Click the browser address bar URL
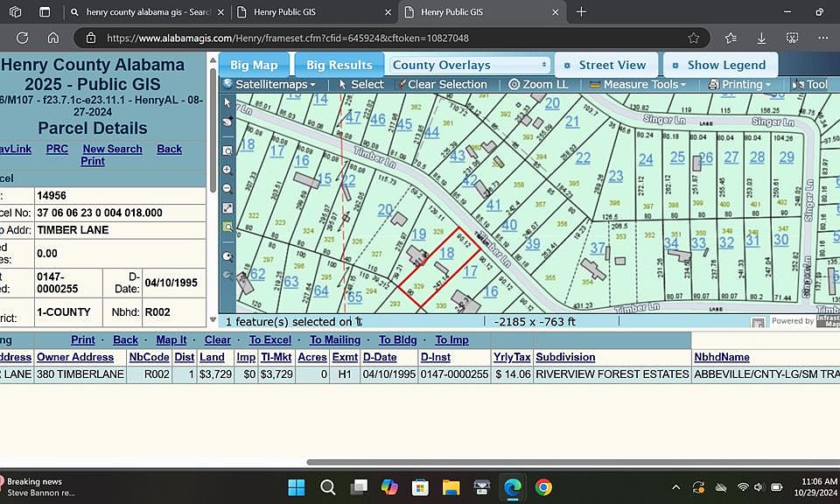This screenshot has height=504, width=840. [288, 38]
